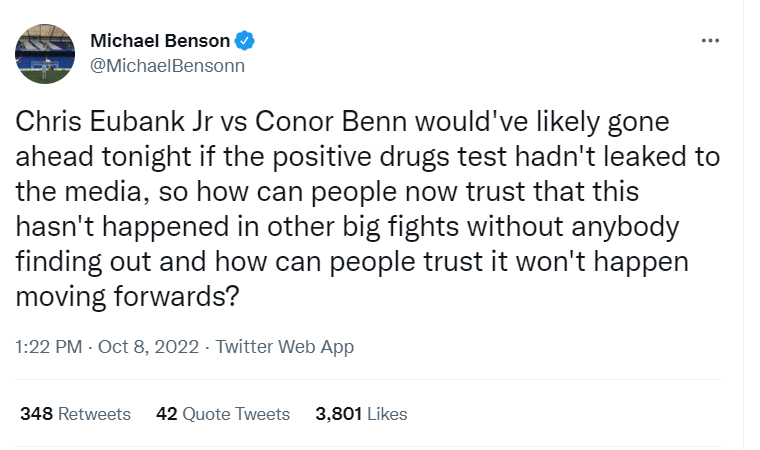Open Michael Benson's stadium profile picture

click(x=45, y=53)
